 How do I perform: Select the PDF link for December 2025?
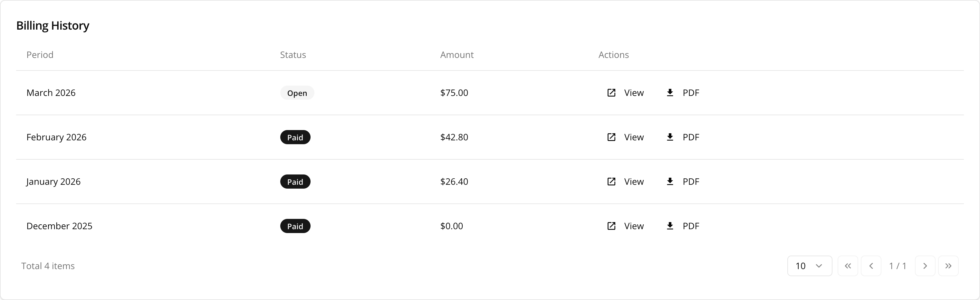pyautogui.click(x=691, y=226)
